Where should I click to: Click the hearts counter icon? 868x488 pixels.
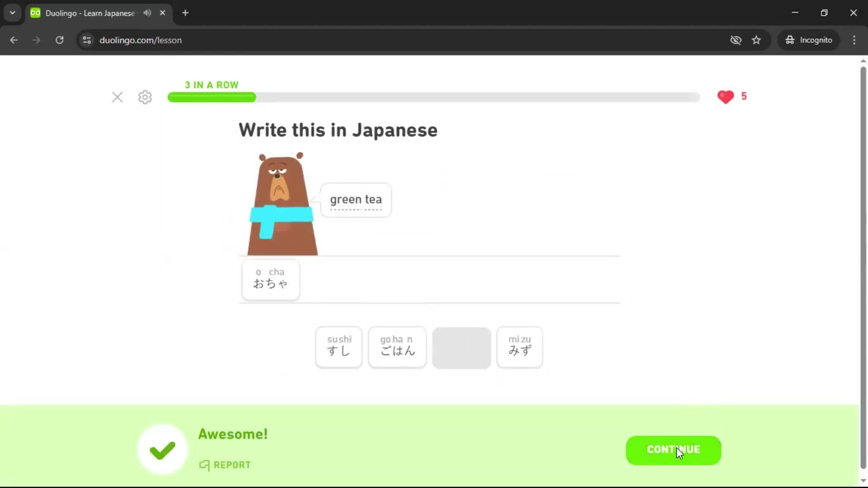pyautogui.click(x=726, y=97)
